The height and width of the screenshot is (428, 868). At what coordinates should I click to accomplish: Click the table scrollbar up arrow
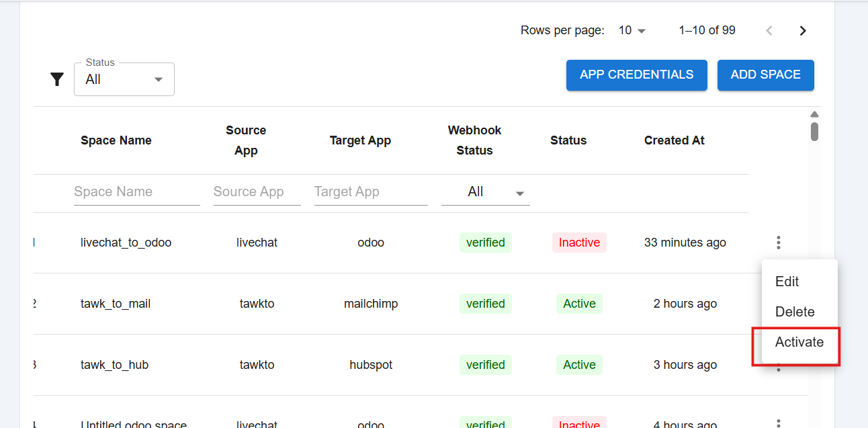(814, 114)
